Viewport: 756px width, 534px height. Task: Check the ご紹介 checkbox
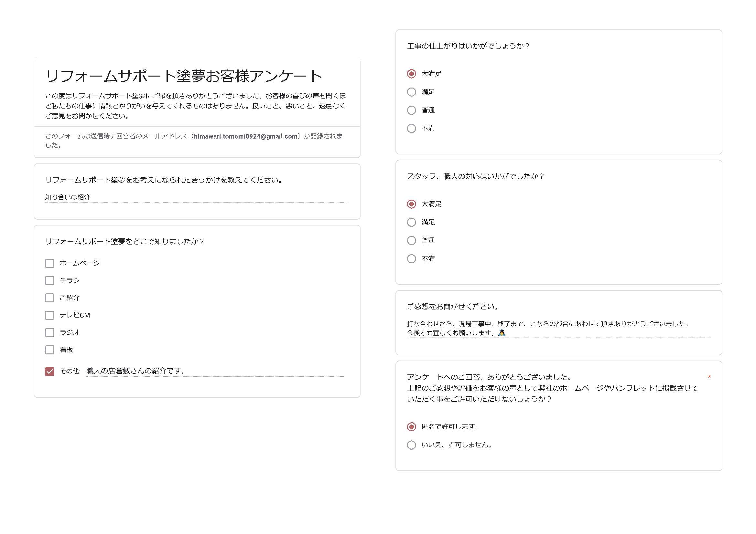coord(50,298)
